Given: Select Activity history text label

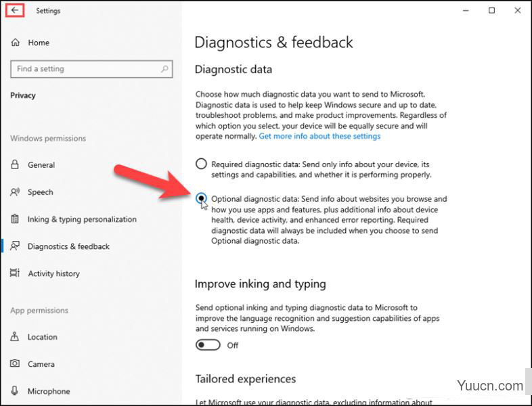Looking at the screenshot, I should tap(53, 273).
